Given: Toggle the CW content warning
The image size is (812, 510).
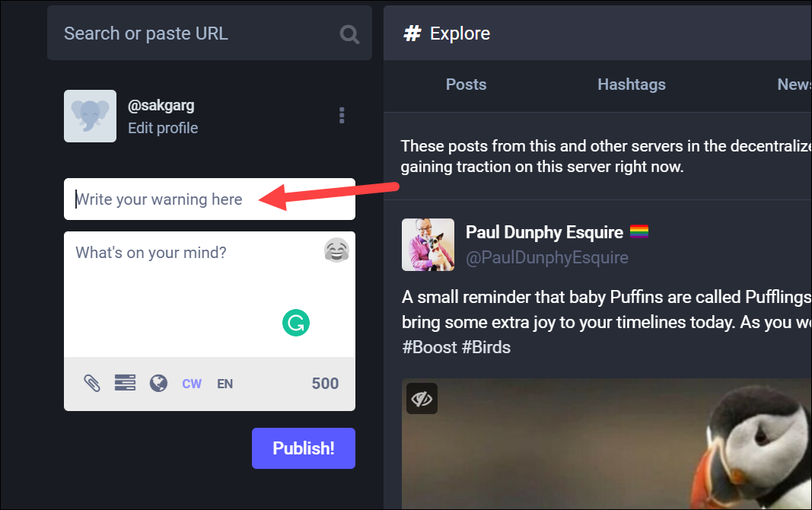Looking at the screenshot, I should 192,384.
